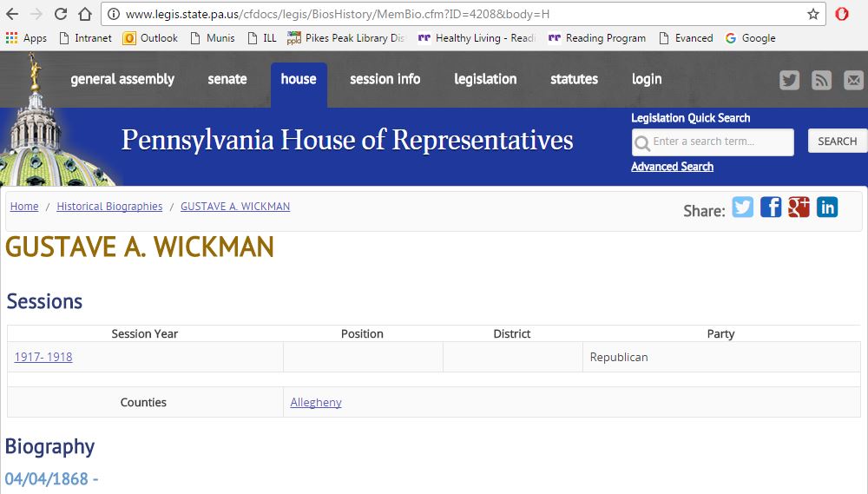Open the Advanced Search link
The width and height of the screenshot is (868, 494).
672,167
